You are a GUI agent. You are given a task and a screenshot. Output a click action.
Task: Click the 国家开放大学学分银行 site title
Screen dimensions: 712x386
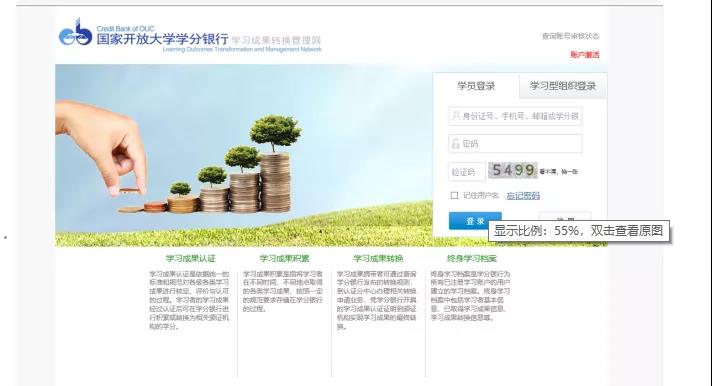(x=162, y=39)
